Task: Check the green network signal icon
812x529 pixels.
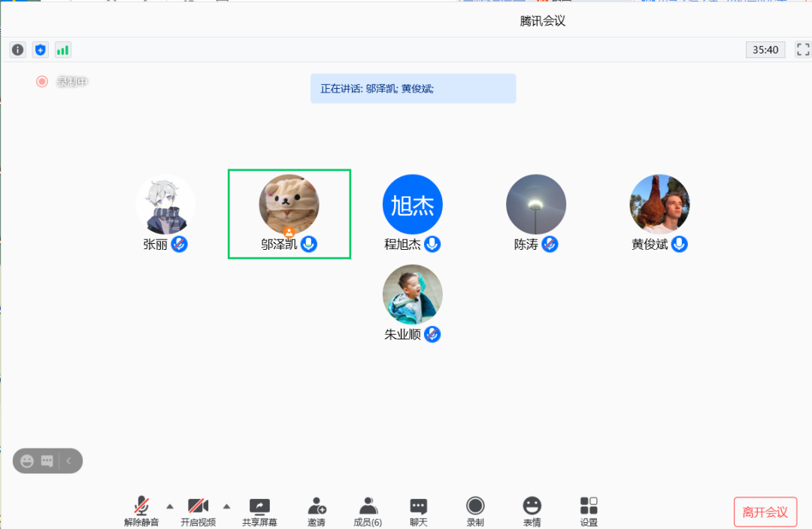Action: pos(62,50)
